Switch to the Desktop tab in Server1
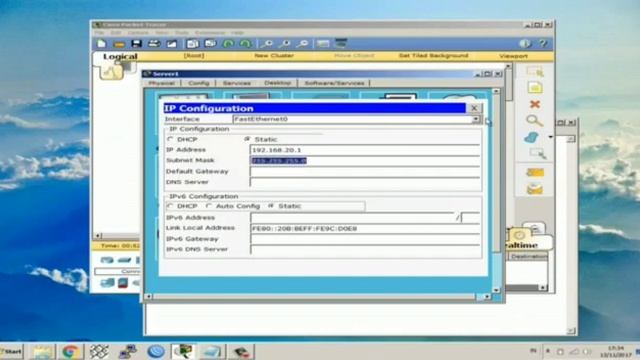The image size is (640, 360). tap(277, 83)
